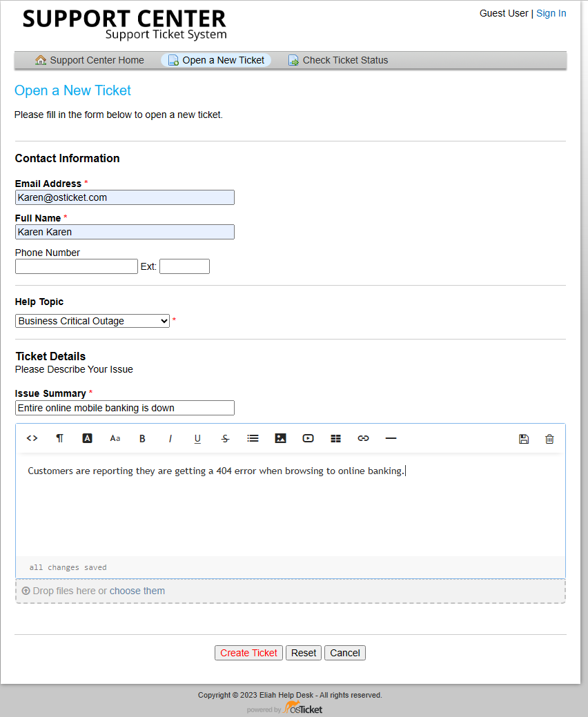The height and width of the screenshot is (717, 588).
Task: Toggle bold formatting
Action: point(142,438)
